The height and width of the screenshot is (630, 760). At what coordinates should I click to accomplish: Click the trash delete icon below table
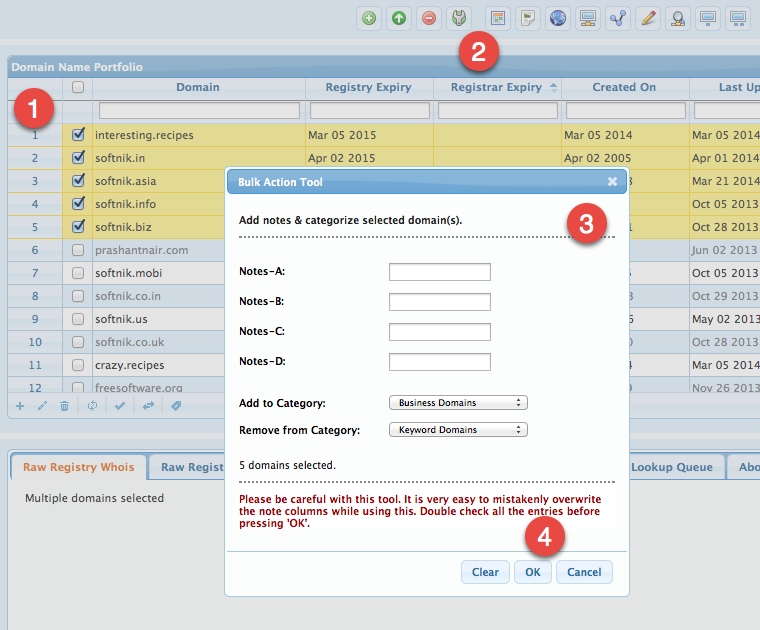tap(64, 406)
